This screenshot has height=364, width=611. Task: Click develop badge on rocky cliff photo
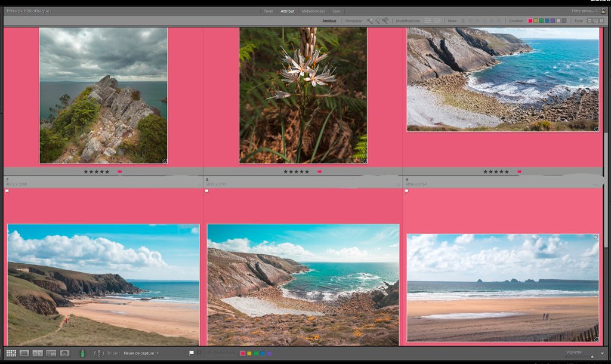point(165,161)
